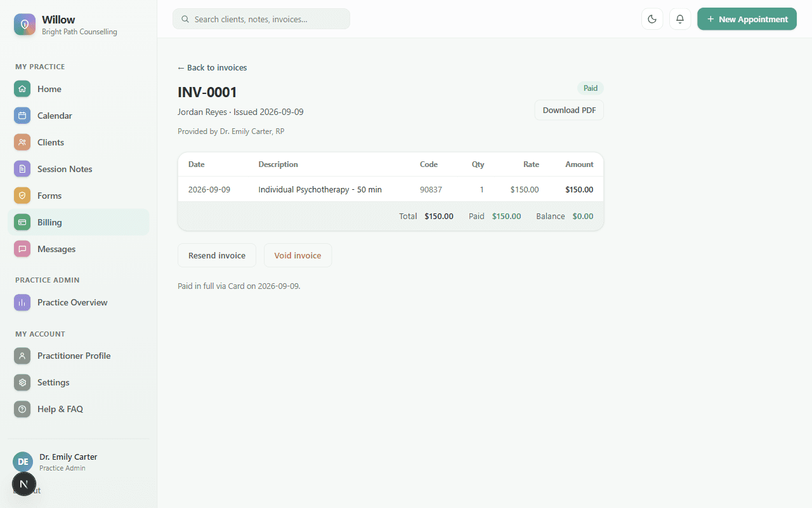
Task: Open Session Notes icon
Action: tap(22, 169)
